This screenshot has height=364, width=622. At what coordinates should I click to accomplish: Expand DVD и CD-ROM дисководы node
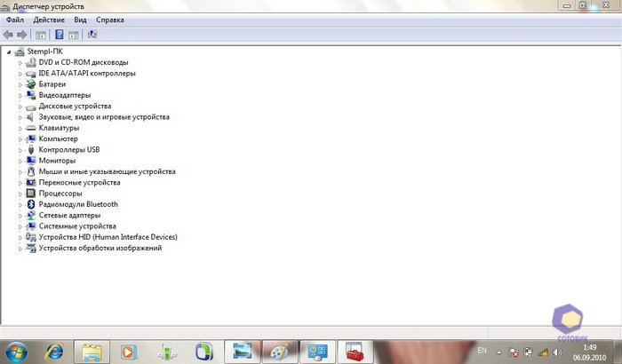click(x=20, y=62)
